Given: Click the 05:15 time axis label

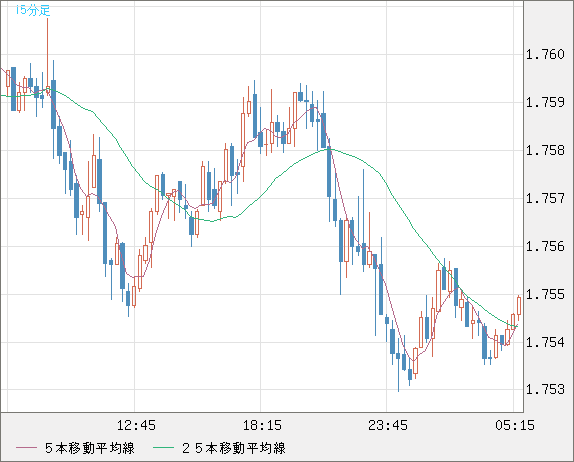Looking at the screenshot, I should (x=515, y=425).
